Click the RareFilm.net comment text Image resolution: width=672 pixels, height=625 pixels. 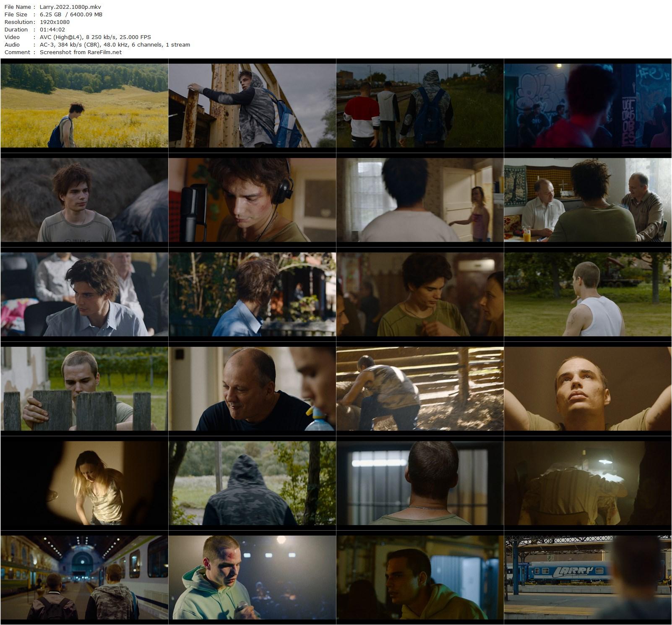coord(81,52)
